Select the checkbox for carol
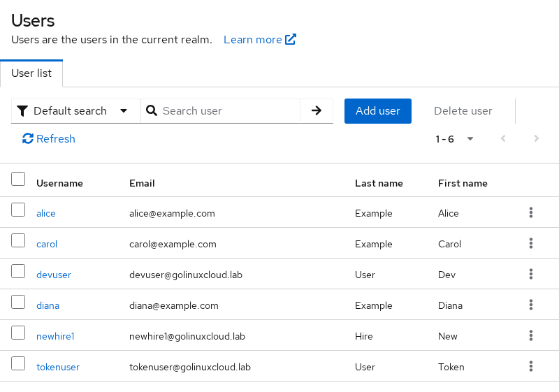The height and width of the screenshot is (392, 559). click(x=18, y=240)
